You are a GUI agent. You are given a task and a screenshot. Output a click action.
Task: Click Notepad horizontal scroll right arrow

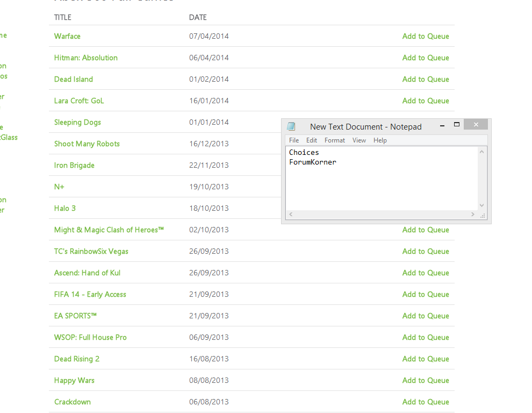click(x=473, y=215)
